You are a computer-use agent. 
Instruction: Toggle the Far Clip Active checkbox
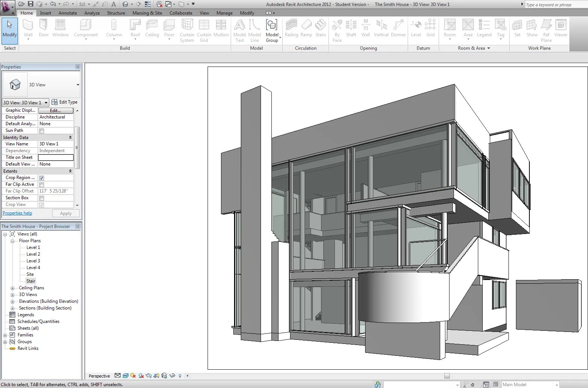(x=42, y=185)
